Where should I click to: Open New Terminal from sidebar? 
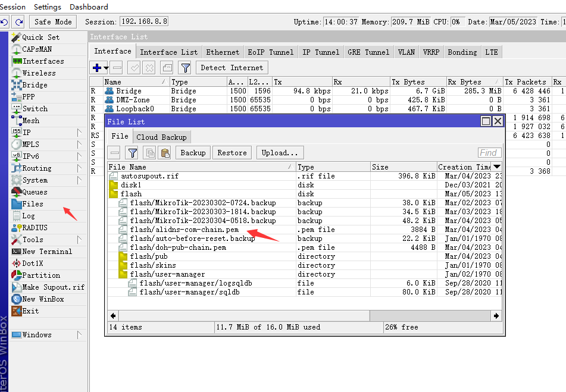pos(47,252)
